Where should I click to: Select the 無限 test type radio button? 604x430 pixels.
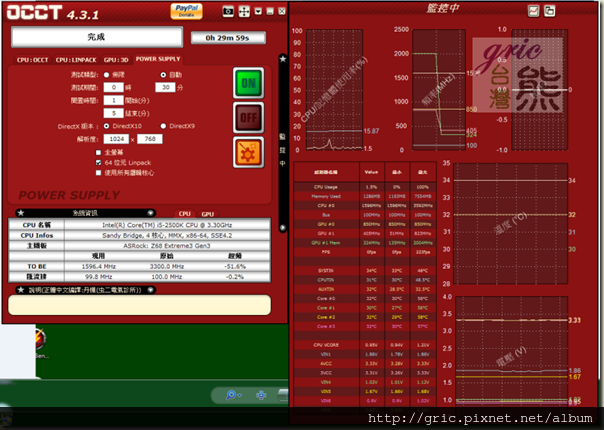point(106,75)
